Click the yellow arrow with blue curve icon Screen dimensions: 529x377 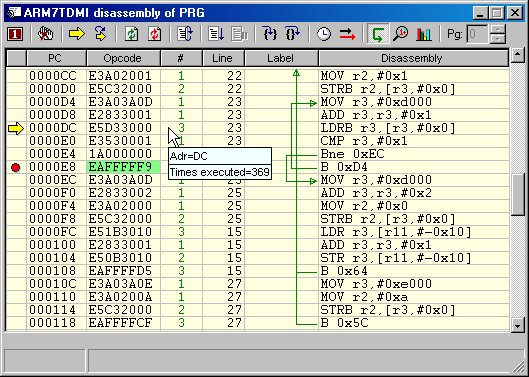[101, 34]
